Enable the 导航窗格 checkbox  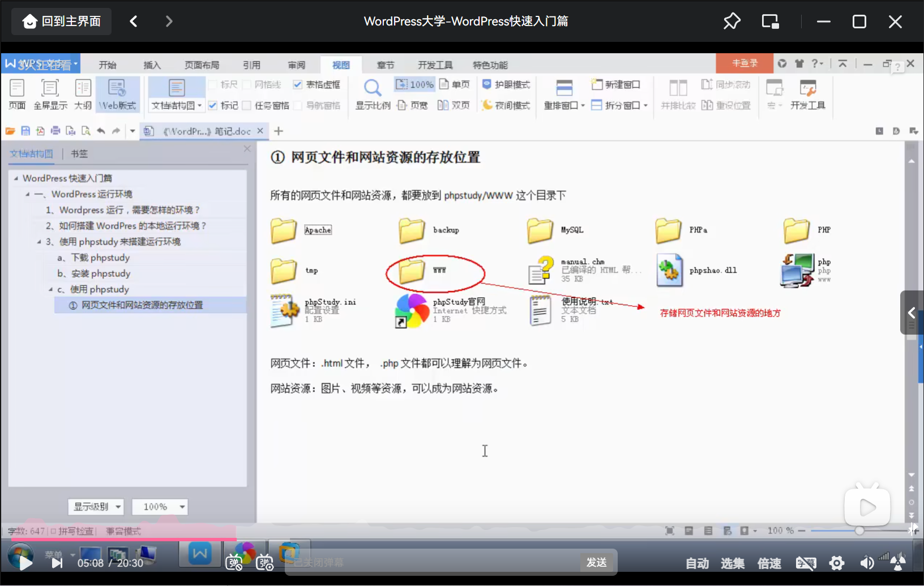[x=298, y=105]
